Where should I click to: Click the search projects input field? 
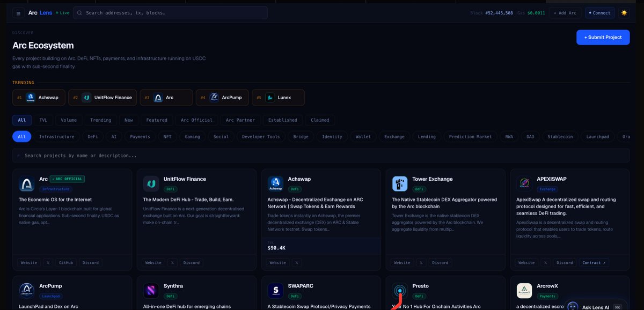pyautogui.click(x=321, y=156)
